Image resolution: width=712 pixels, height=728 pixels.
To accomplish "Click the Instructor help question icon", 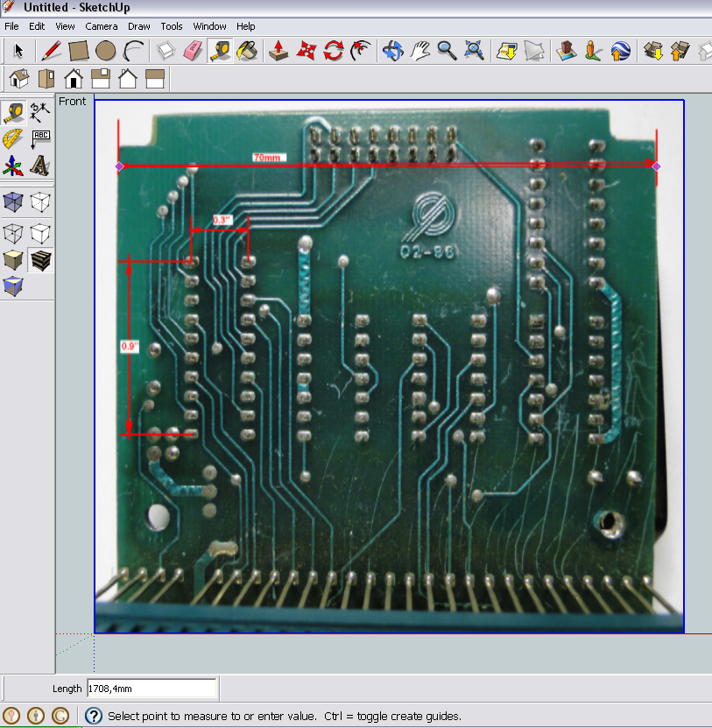I will click(94, 716).
